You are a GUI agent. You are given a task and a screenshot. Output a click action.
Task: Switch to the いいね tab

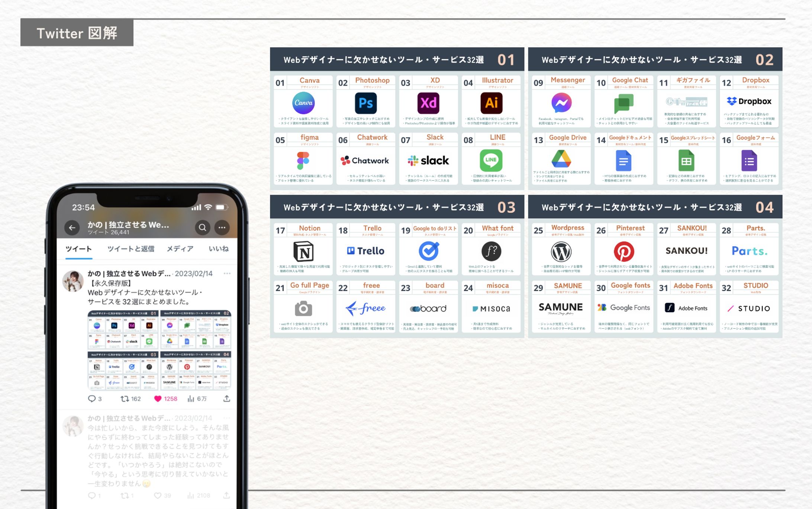(x=220, y=249)
